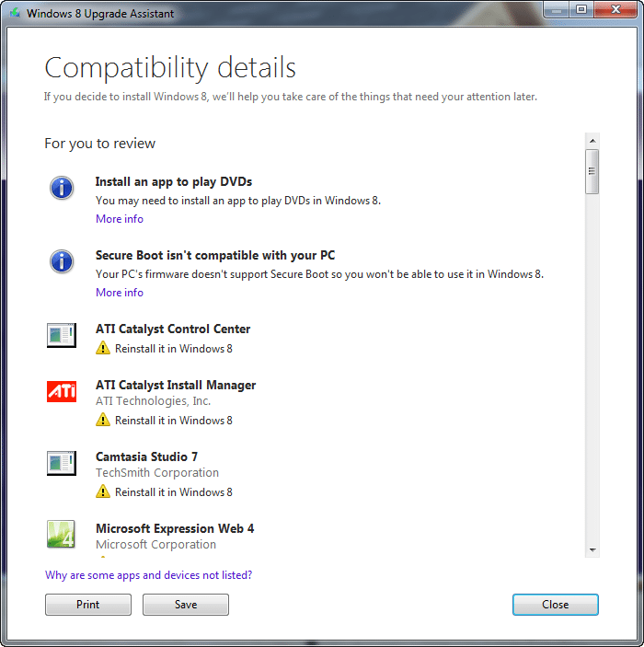The image size is (644, 647).
Task: Maximize the Upgrade Assistant window
Action: click(581, 9)
